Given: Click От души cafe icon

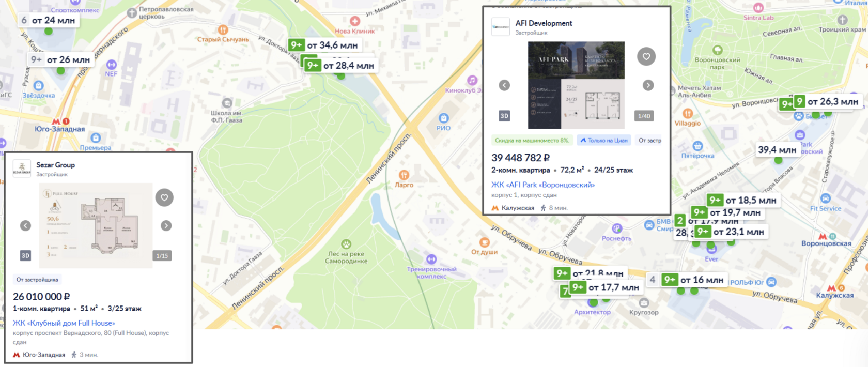Looking at the screenshot, I should coord(485,242).
